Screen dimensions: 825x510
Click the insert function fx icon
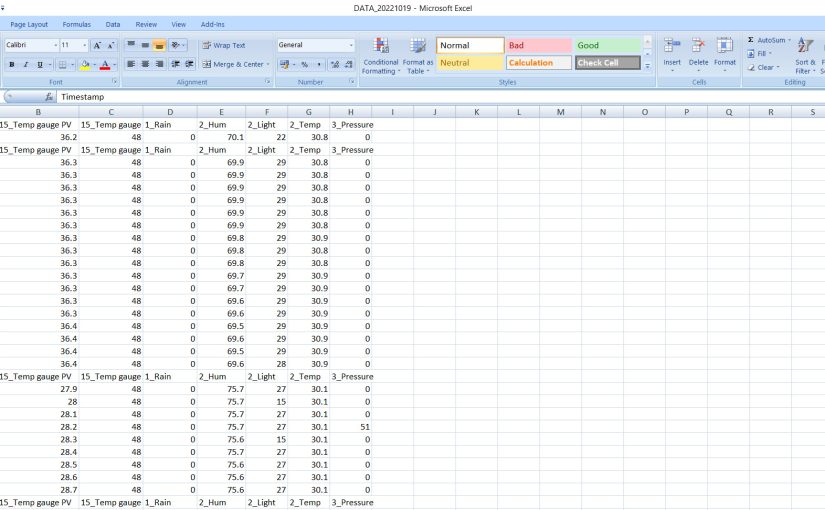(48, 97)
